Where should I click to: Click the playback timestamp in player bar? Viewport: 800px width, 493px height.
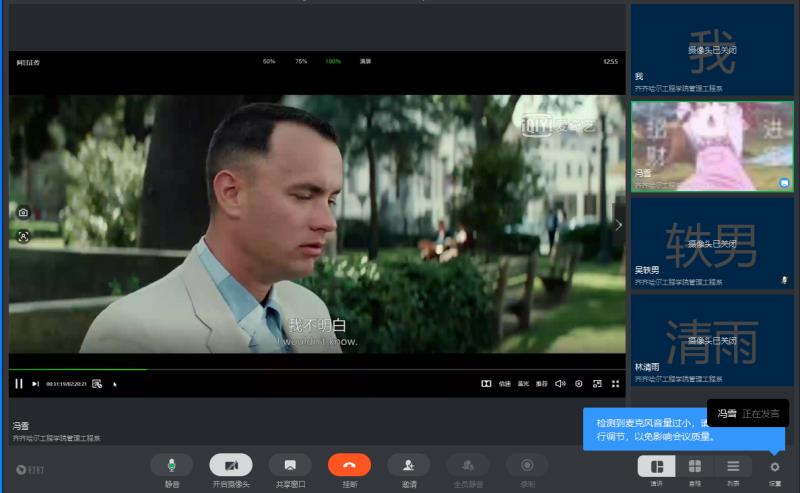[x=66, y=384]
